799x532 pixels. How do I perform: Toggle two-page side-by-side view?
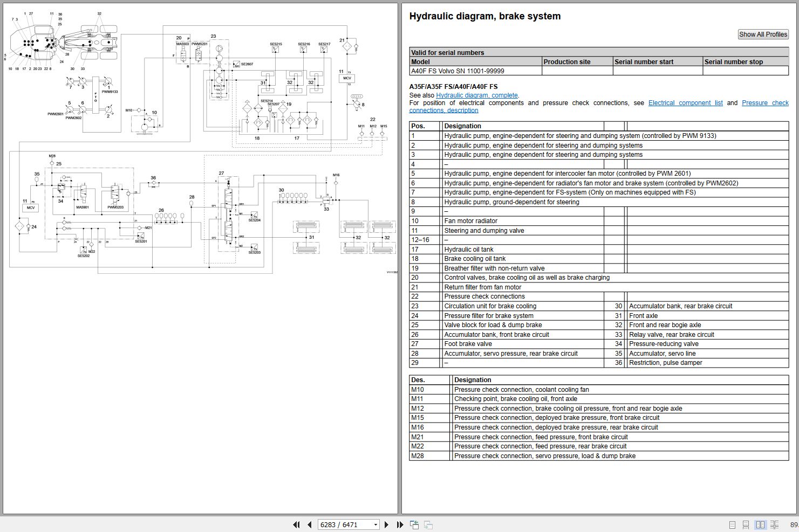[760, 524]
